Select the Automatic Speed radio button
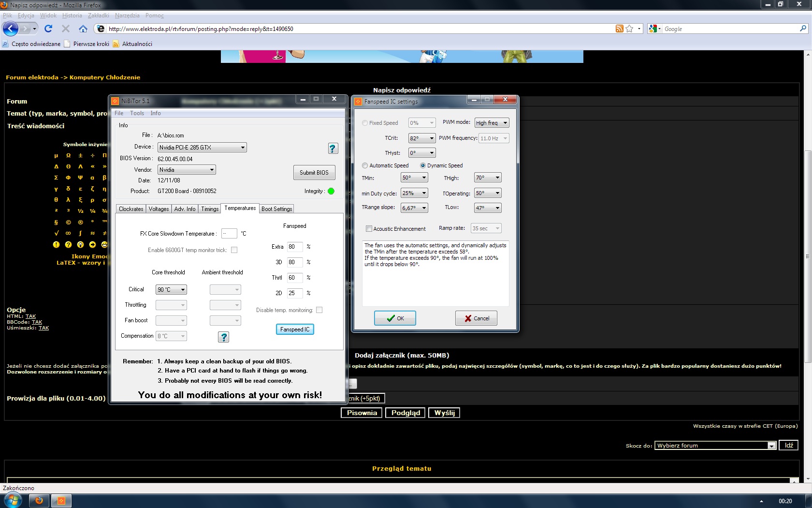This screenshot has width=812, height=508. click(x=365, y=165)
